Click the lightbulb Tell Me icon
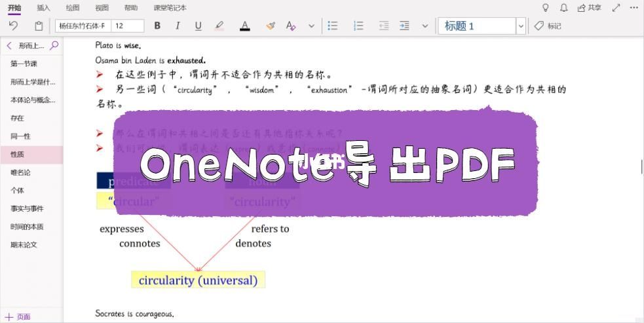The height and width of the screenshot is (323, 644). 546,8
